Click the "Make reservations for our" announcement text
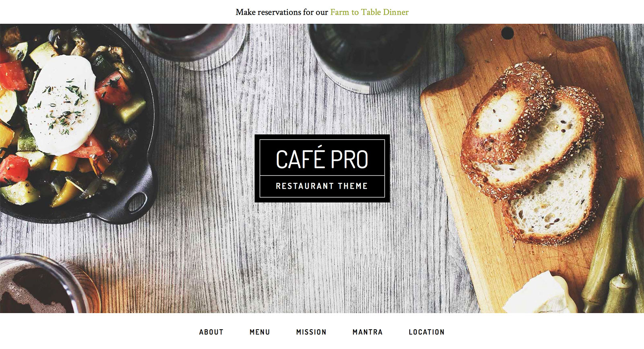644x349 pixels. pos(282,12)
